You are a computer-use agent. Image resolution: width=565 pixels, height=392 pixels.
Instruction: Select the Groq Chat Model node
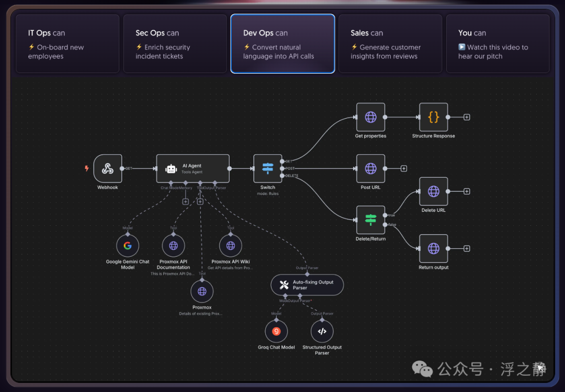(276, 331)
